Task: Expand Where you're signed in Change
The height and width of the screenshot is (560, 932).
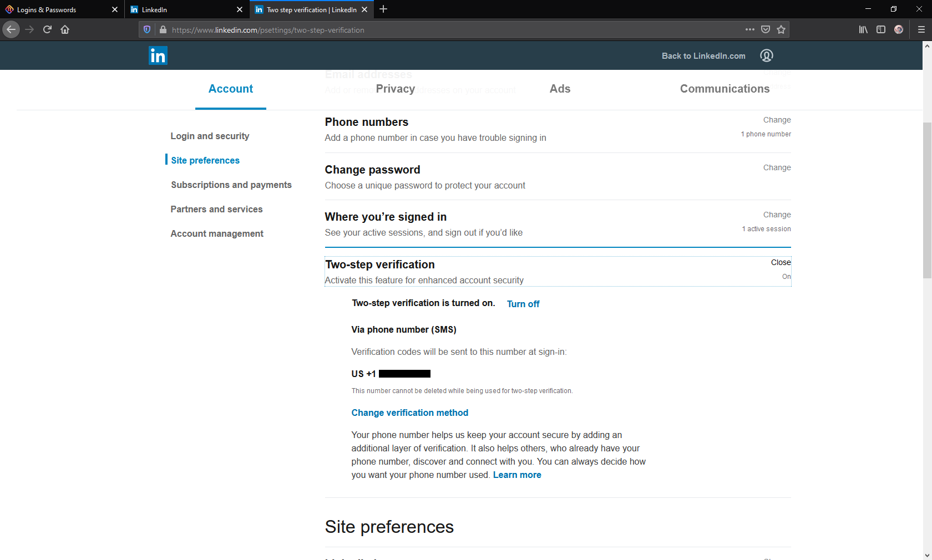Action: (x=777, y=215)
